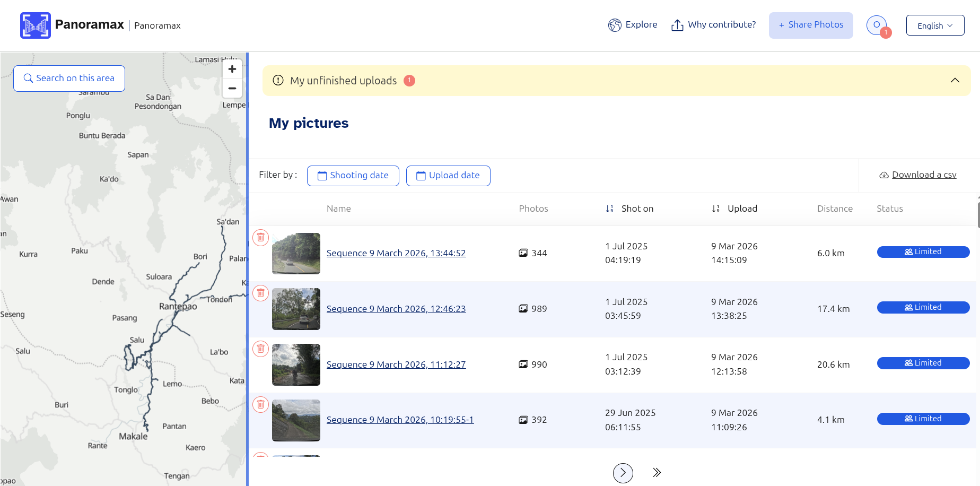980x486 pixels.
Task: Zoom in on the map
Action: click(232, 70)
